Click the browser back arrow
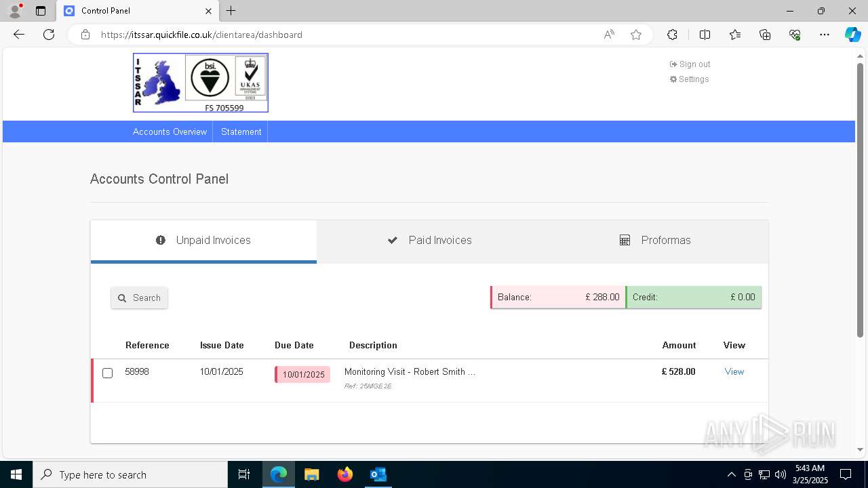 [19, 35]
